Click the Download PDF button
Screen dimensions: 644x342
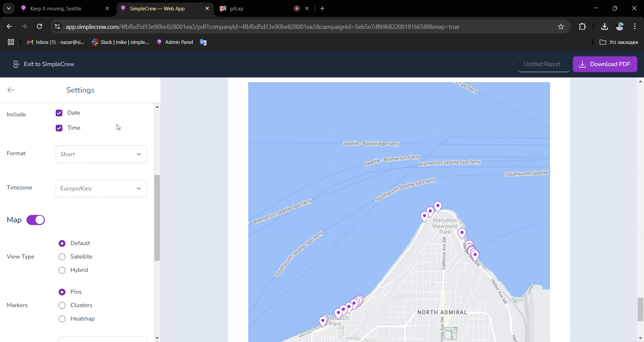(x=605, y=64)
